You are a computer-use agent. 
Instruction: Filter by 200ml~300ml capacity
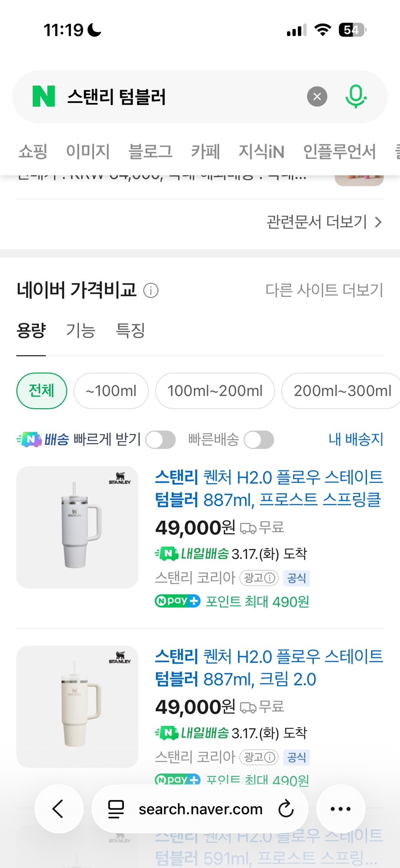(342, 391)
